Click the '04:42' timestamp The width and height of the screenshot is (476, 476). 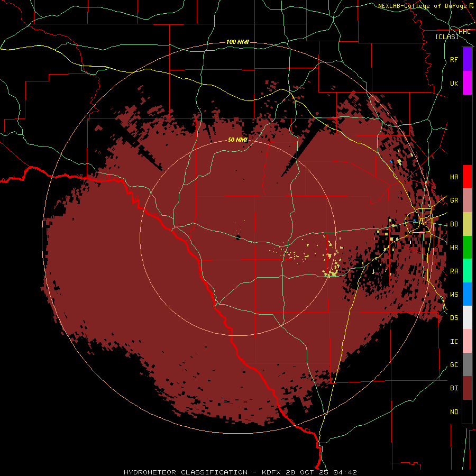[x=345, y=472]
